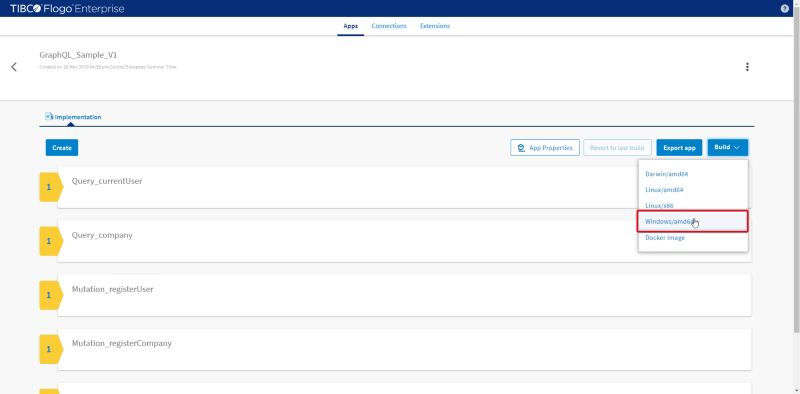800x394 pixels.
Task: Open the Extensions tab
Action: 435,26
